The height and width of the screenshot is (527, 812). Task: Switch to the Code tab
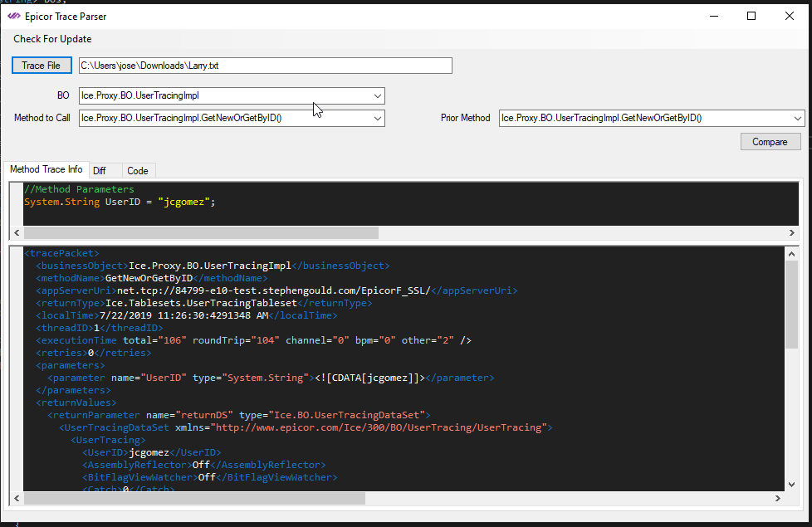pos(138,171)
